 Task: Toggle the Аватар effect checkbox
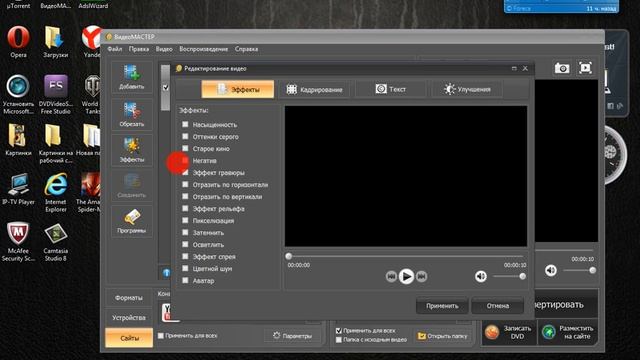(x=185, y=280)
